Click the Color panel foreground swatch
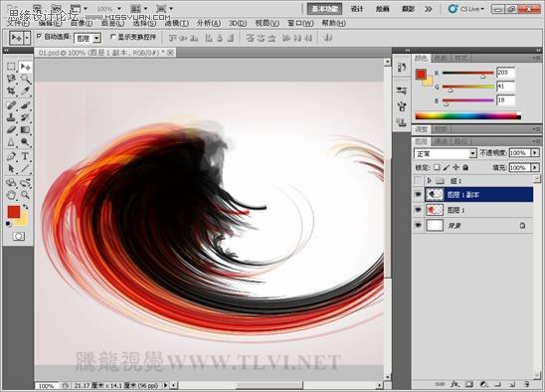 pyautogui.click(x=421, y=74)
